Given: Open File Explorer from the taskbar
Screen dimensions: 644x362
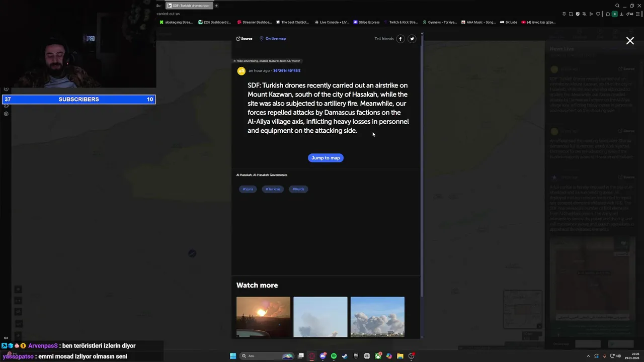Looking at the screenshot, I should 400,356.
